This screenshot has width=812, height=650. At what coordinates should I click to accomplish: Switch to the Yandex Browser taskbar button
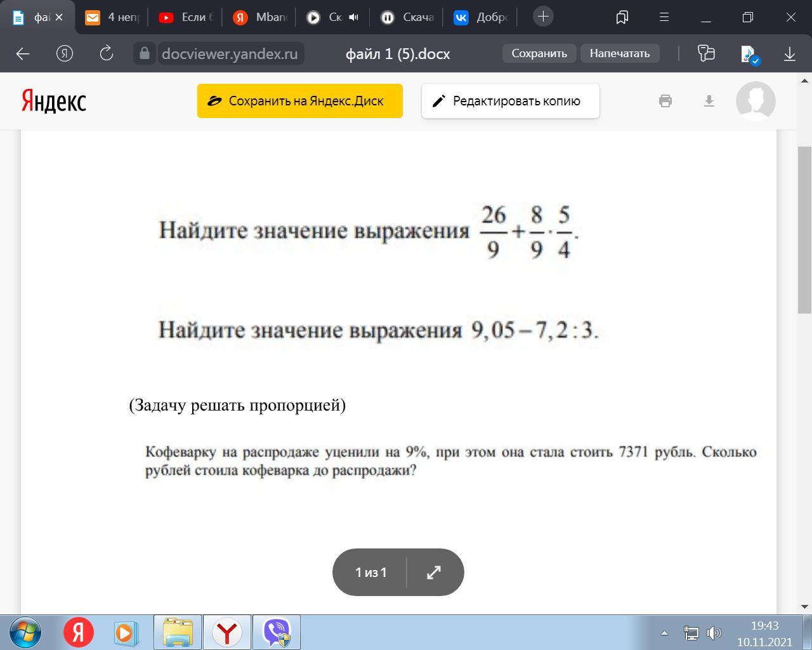[x=226, y=632]
